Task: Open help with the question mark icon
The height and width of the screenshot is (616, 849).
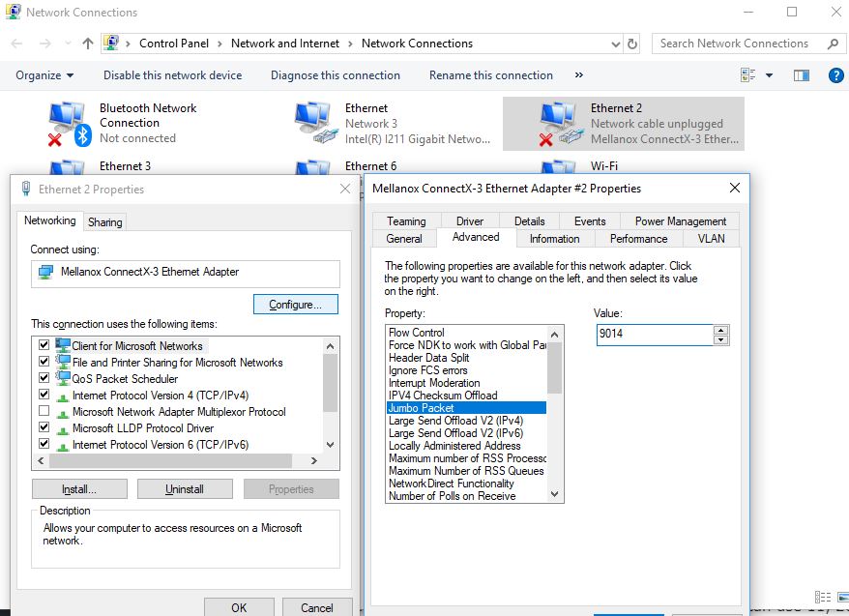Action: [836, 75]
